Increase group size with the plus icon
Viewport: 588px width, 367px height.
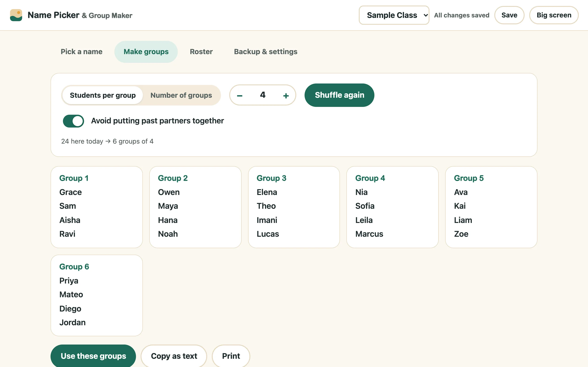coord(286,95)
